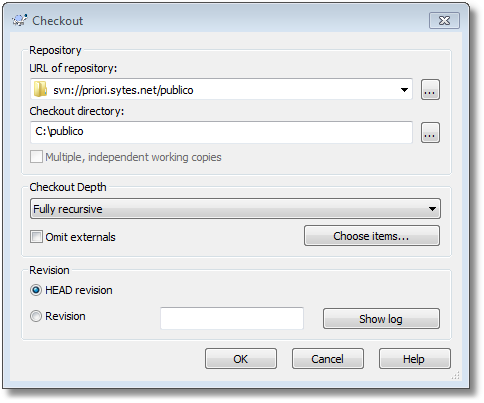Click the resize grip at dialog corner
The image size is (484, 403).
[455, 376]
